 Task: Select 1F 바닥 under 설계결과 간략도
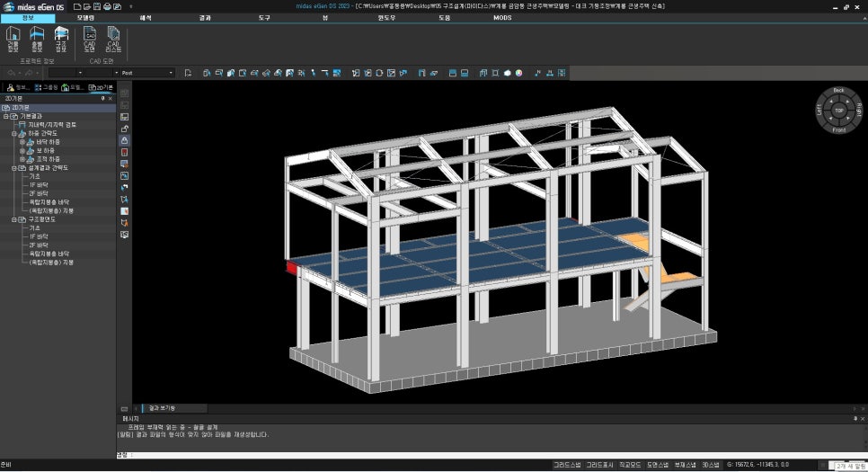point(39,185)
